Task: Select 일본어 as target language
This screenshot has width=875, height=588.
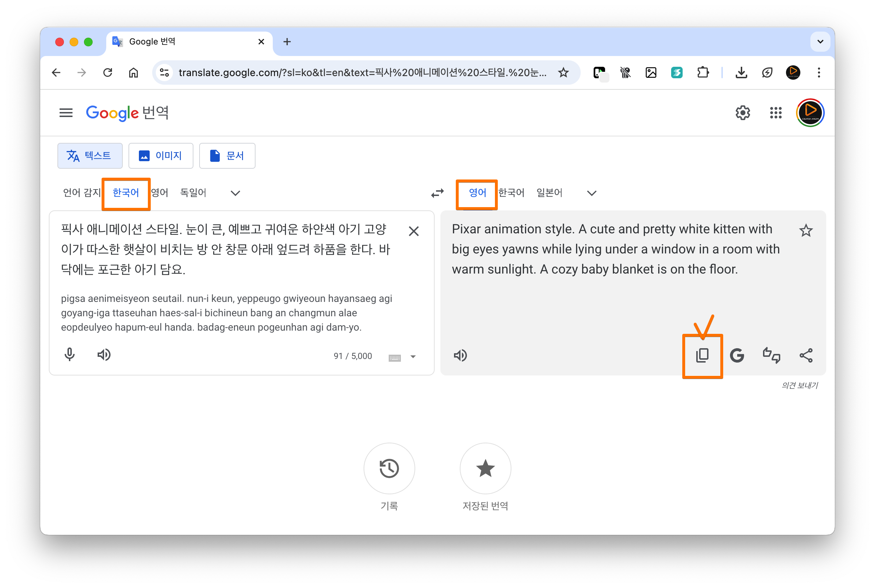Action: pyautogui.click(x=549, y=193)
